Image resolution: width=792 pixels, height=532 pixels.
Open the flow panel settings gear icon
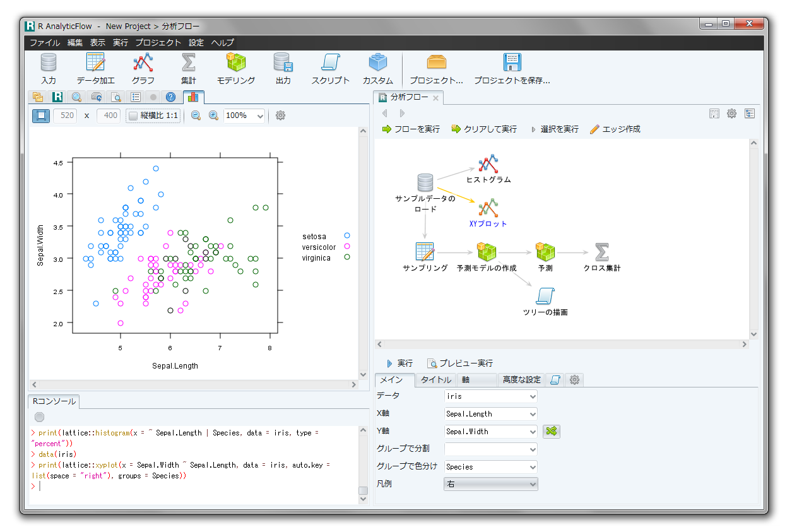coord(731,114)
